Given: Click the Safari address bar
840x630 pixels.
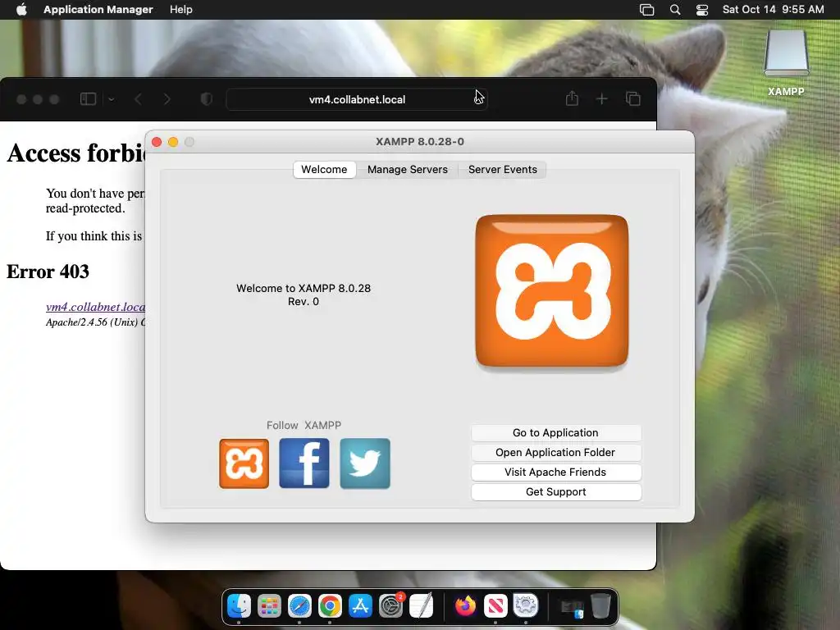Looking at the screenshot, I should (x=357, y=99).
